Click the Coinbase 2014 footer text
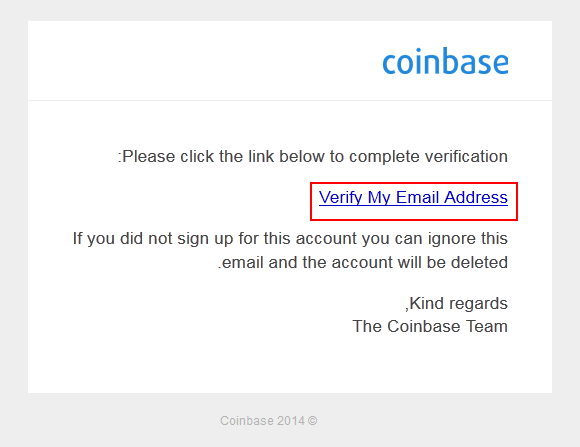 269,421
